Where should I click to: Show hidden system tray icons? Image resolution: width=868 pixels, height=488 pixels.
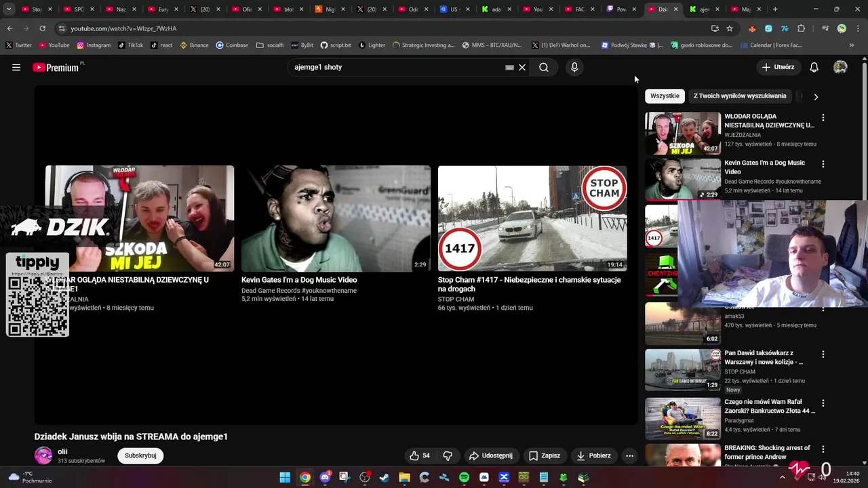coord(782,477)
